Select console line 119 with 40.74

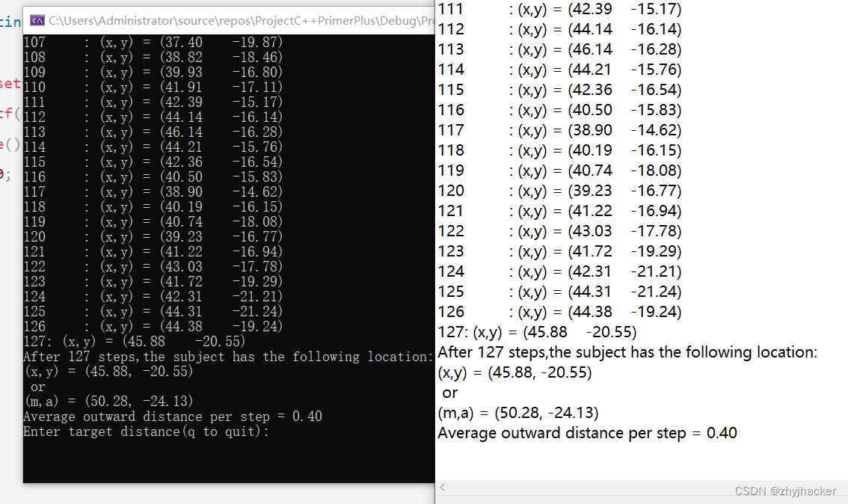pos(153,222)
